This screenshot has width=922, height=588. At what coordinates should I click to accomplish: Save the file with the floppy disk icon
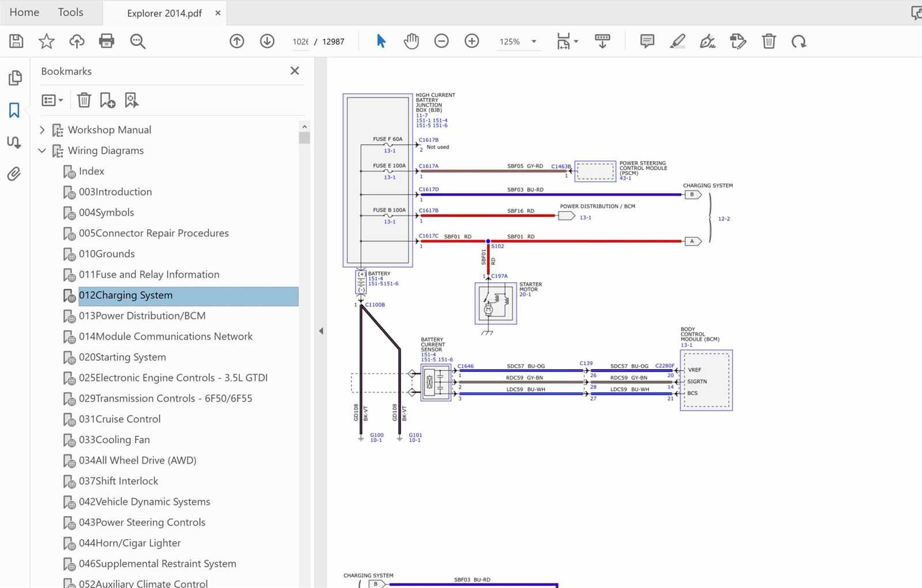point(16,41)
